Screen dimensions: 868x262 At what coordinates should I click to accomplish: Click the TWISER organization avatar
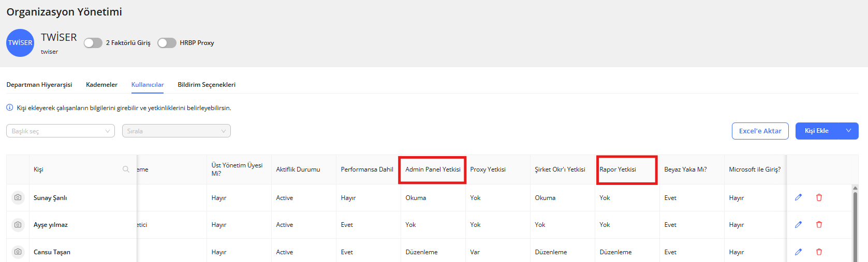pyautogui.click(x=20, y=43)
